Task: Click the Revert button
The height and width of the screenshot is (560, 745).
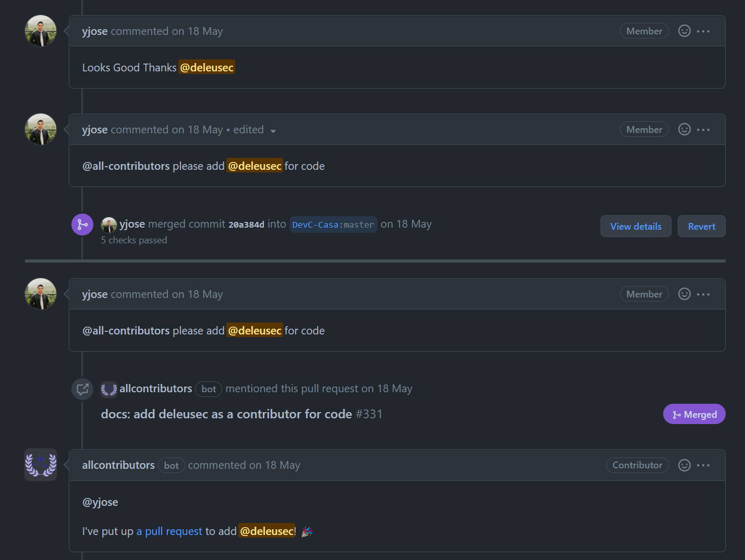Action: (x=701, y=227)
